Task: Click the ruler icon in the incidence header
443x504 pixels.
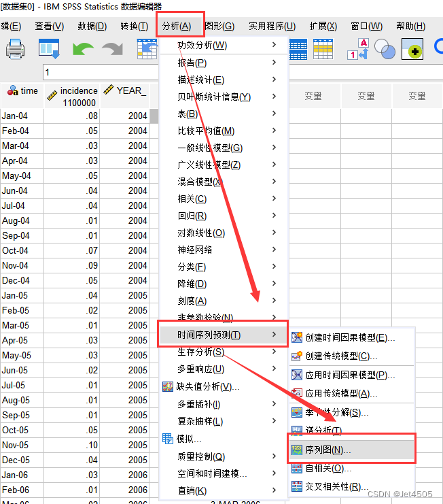Action: (52, 96)
